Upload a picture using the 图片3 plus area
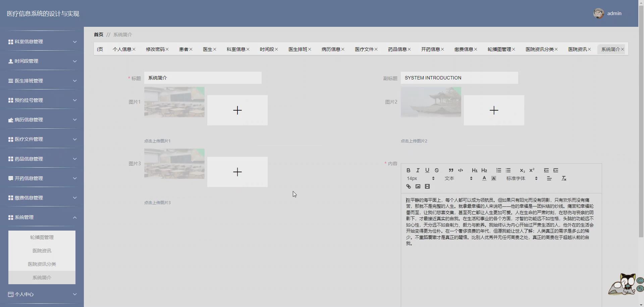This screenshot has width=644, height=307. click(237, 172)
